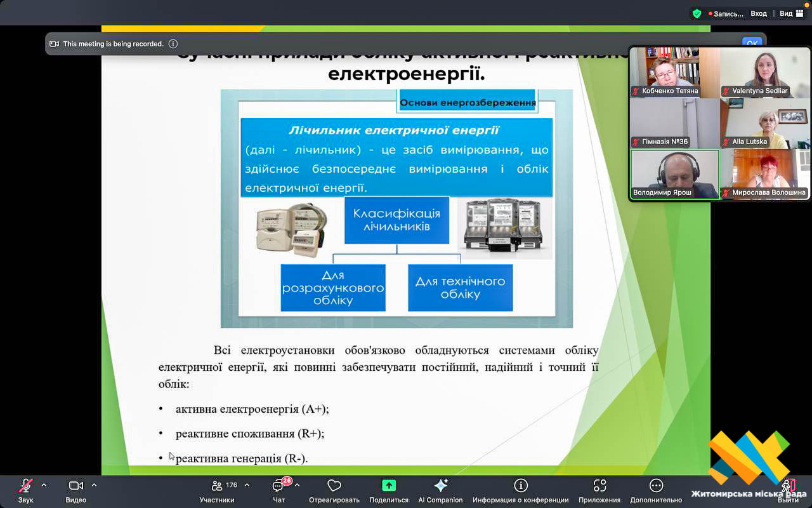Open the Чат chat panel

coord(278,486)
